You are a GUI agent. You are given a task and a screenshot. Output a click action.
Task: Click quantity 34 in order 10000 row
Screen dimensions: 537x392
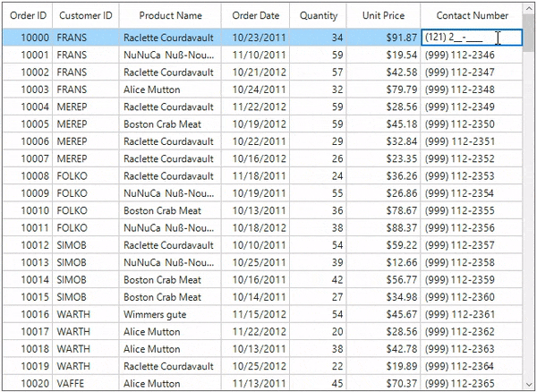318,38
